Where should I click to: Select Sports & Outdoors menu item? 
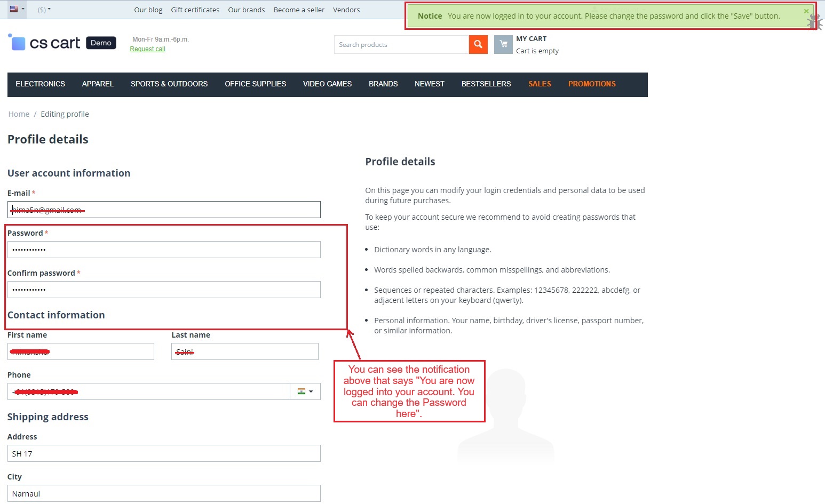pos(169,84)
